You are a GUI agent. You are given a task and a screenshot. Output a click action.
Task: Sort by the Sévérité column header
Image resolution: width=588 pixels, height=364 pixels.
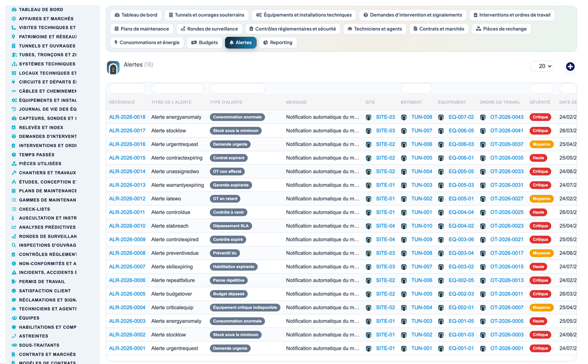pyautogui.click(x=540, y=102)
